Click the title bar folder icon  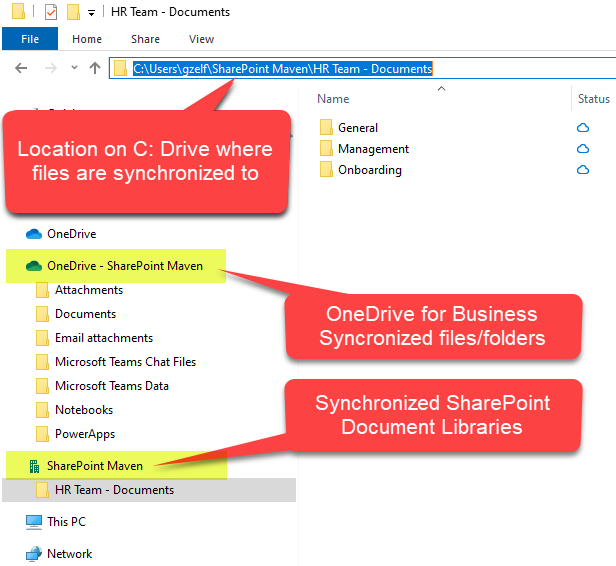click(x=18, y=11)
